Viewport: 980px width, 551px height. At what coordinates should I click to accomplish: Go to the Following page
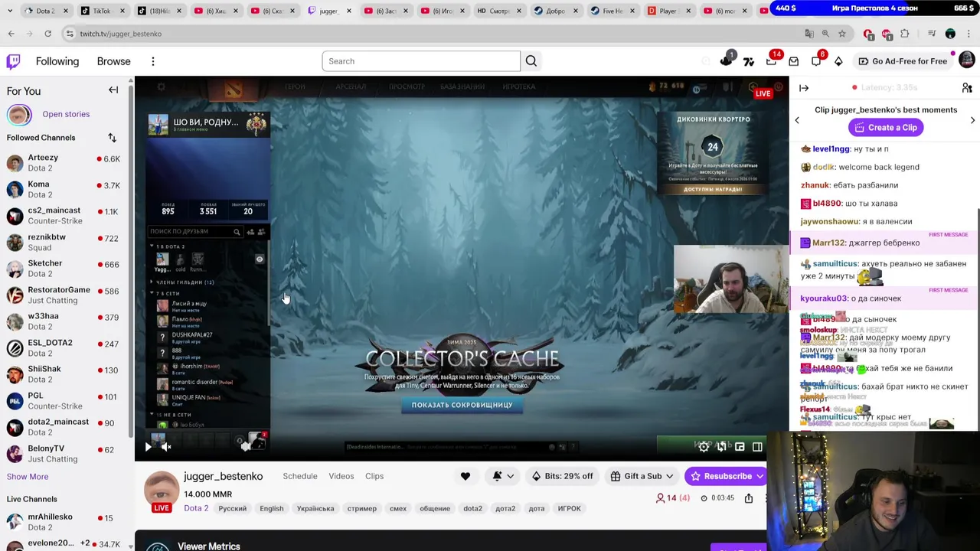point(57,61)
